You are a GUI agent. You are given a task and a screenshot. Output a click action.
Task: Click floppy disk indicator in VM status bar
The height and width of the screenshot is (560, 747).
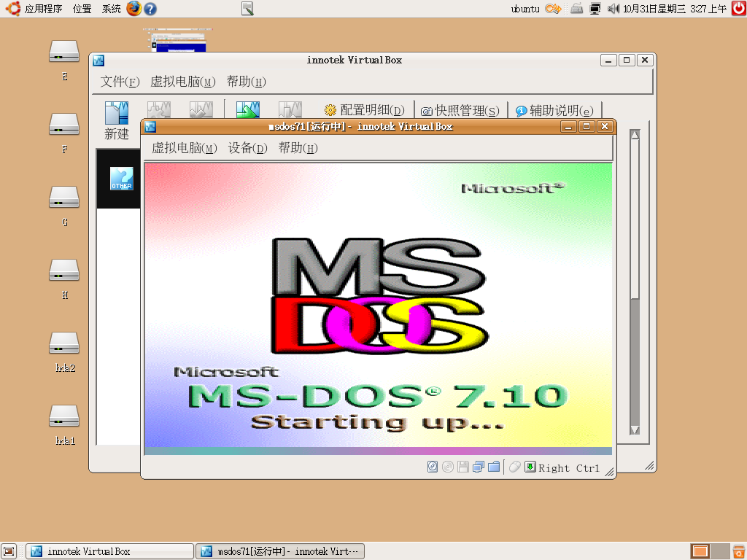click(x=463, y=467)
